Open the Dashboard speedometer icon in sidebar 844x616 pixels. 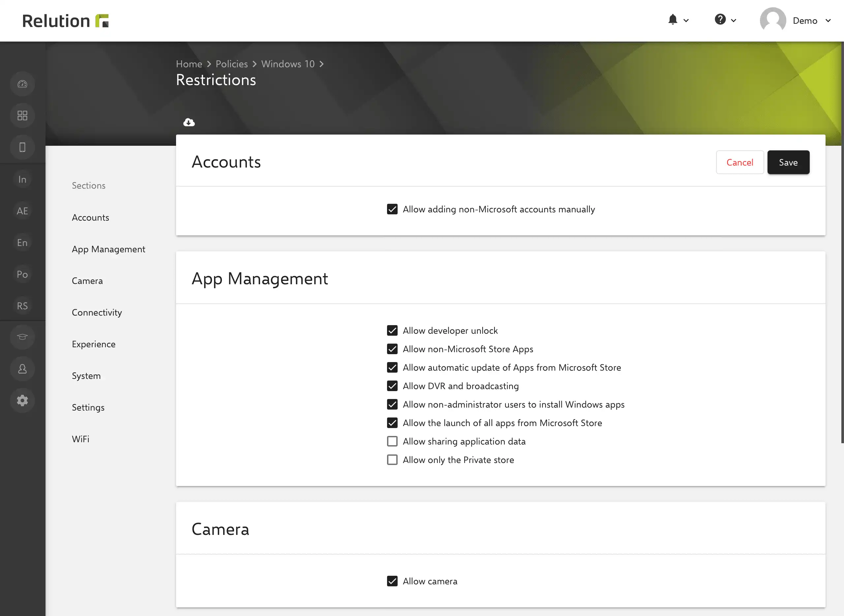[22, 84]
